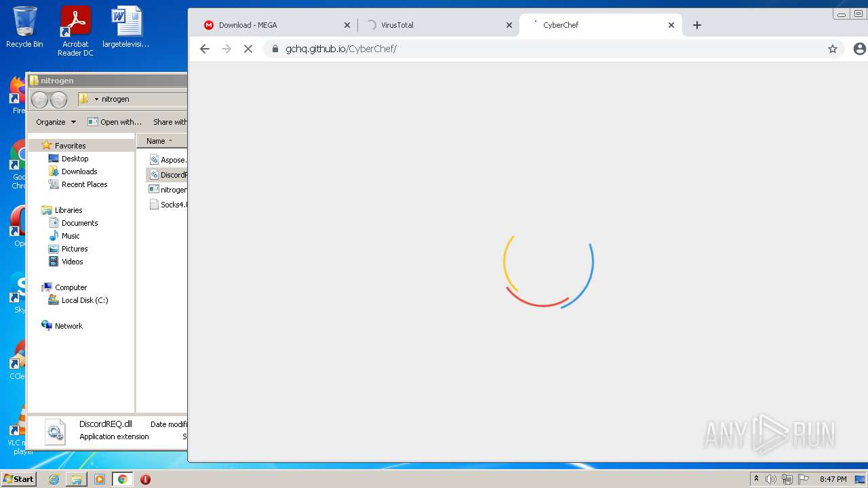Open the media player taskbar icon
The image size is (868, 488).
pos(100,479)
